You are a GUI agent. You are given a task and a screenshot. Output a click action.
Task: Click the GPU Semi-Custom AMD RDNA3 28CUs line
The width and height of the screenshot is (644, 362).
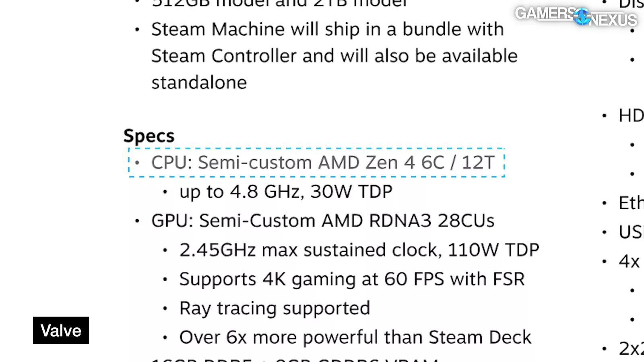pos(322,221)
